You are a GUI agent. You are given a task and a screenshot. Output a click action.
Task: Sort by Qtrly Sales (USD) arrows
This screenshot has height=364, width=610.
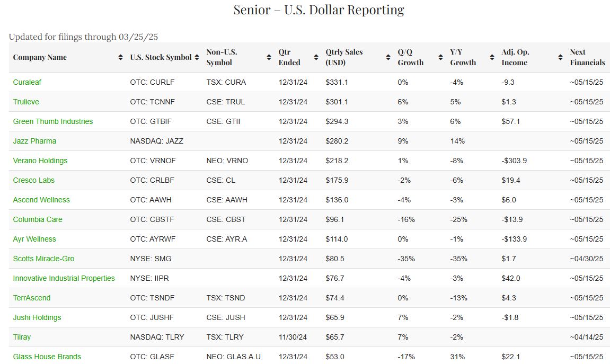click(388, 57)
